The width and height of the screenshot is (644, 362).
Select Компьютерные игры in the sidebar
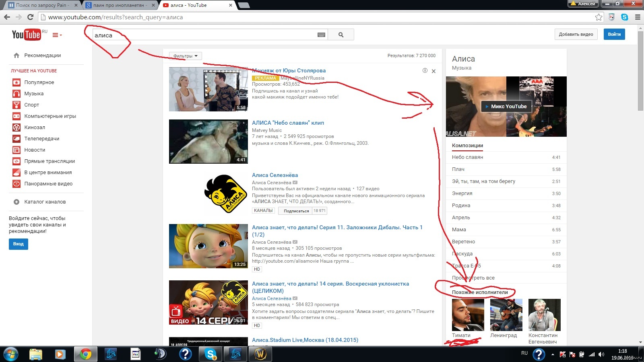[x=50, y=116]
